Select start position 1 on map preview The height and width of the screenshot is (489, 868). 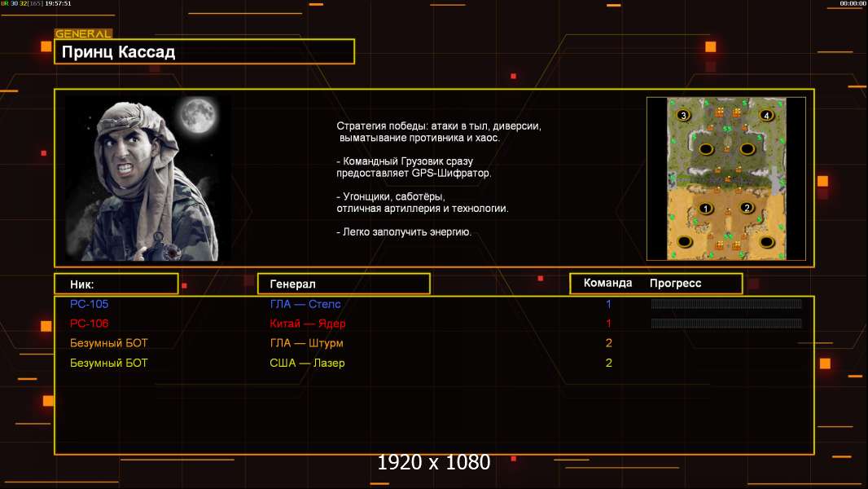tap(705, 209)
